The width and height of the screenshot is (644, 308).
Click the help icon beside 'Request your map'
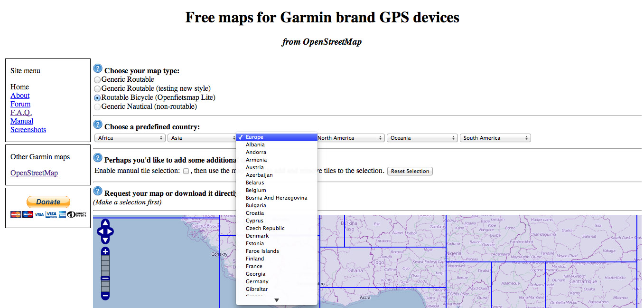coord(98,191)
